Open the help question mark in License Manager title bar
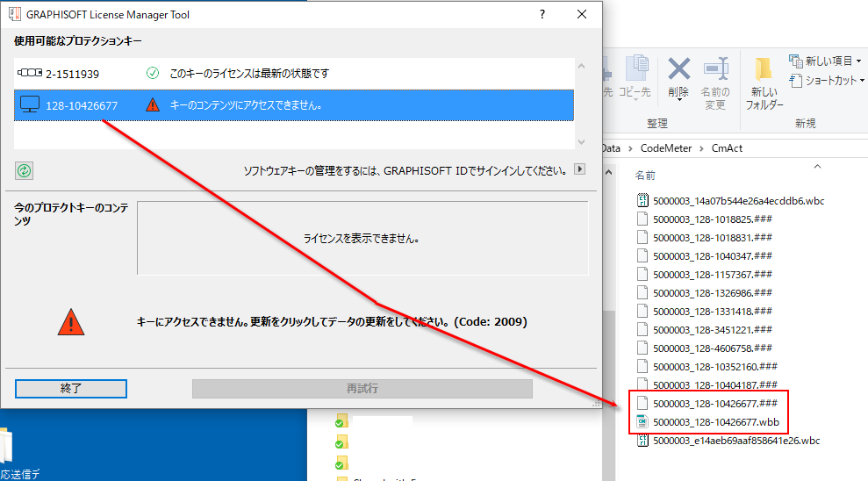The width and height of the screenshot is (868, 481). 542,14
